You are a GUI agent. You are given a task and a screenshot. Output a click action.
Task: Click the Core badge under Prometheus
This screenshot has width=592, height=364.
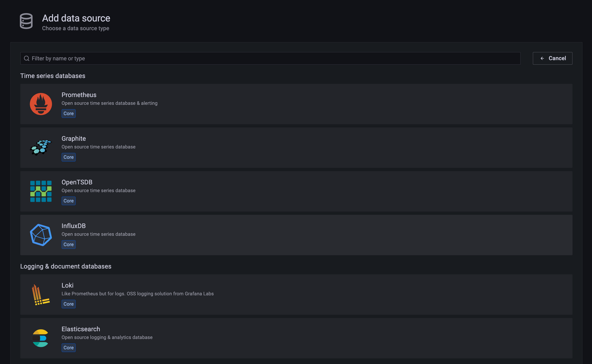pyautogui.click(x=69, y=114)
